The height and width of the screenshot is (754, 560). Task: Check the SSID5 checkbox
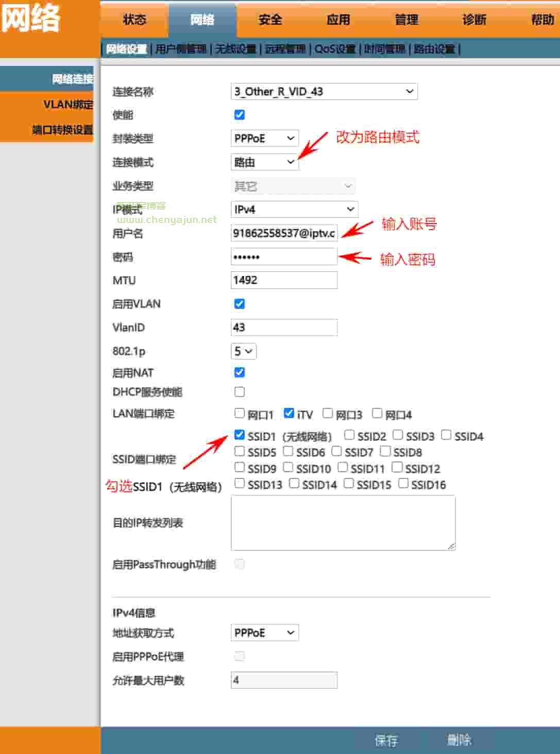coord(240,451)
